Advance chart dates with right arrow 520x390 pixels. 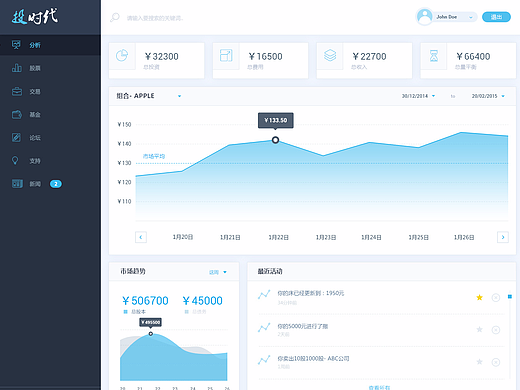click(x=503, y=237)
